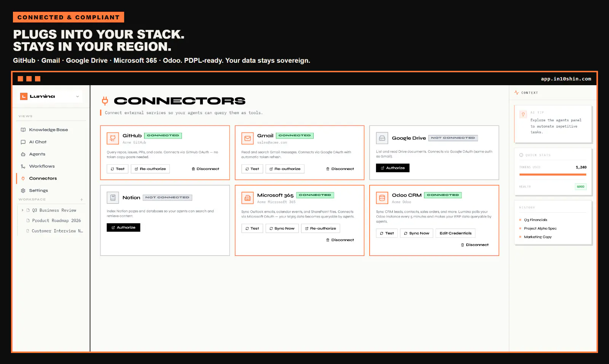Re-authorize the Microsoft 365 connector
The image size is (609, 364).
tap(320, 229)
